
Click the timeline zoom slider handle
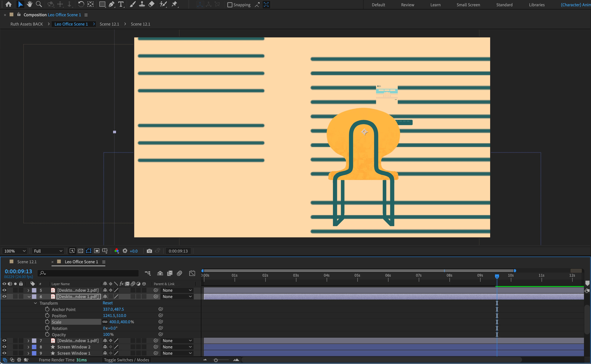click(216, 360)
